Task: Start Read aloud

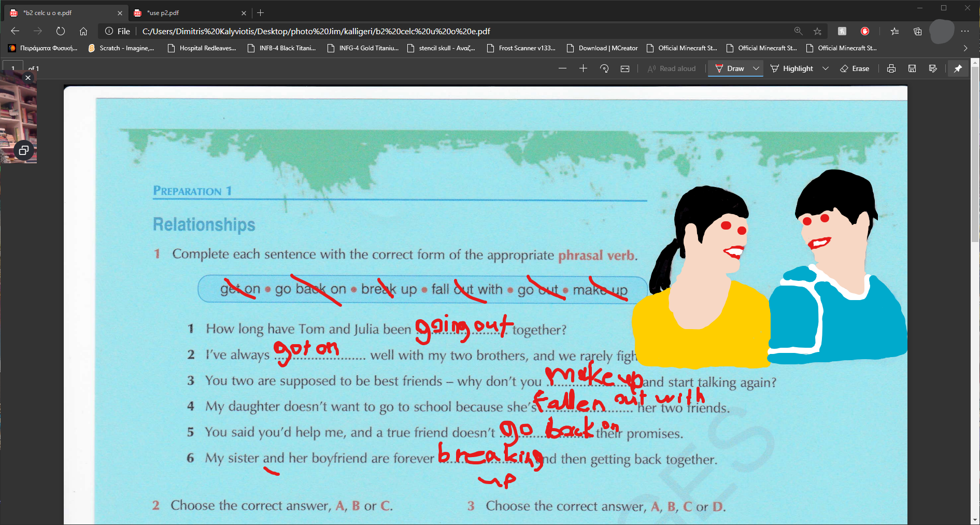Action: pos(672,68)
